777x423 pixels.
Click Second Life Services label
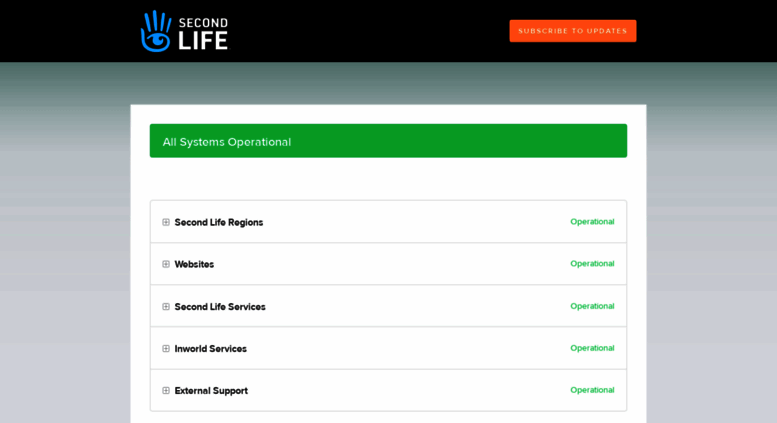click(x=220, y=307)
